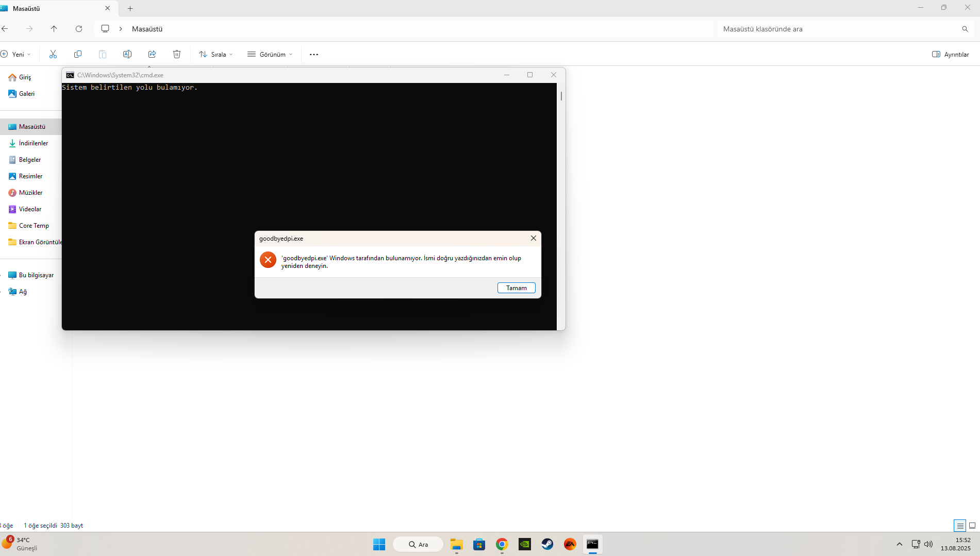Open the three-dot more options menu
The height and width of the screenshot is (556, 980).
[x=314, y=54]
